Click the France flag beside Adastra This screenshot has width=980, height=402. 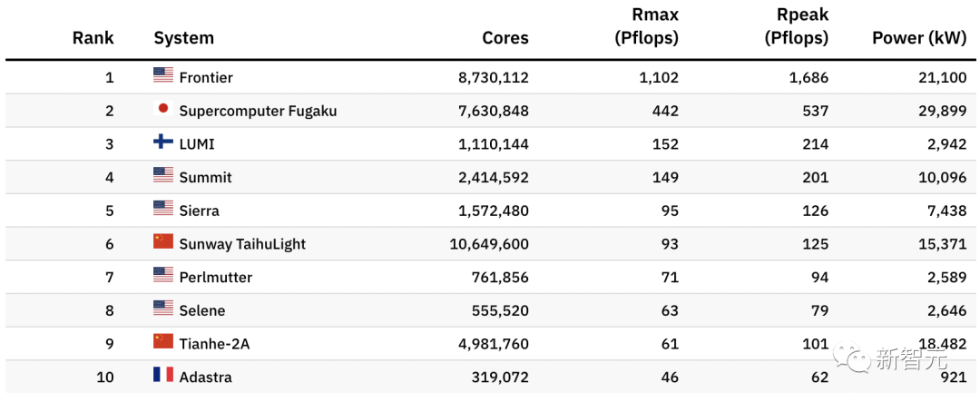(163, 375)
